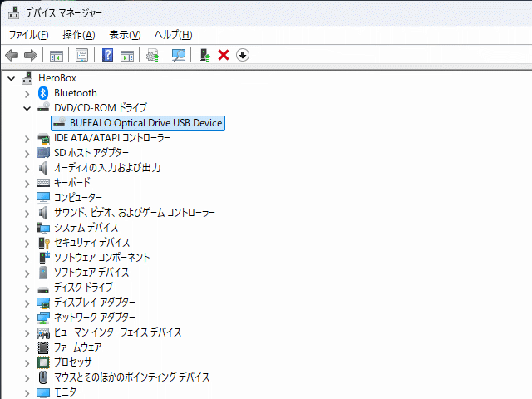Click the scan for hardware changes icon
The height and width of the screenshot is (399, 532).
coord(178,55)
